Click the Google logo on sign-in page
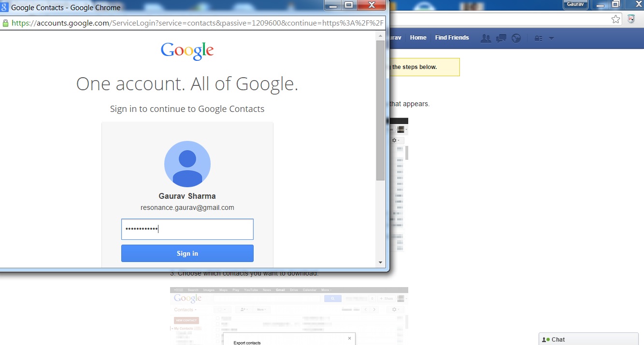This screenshot has width=644, height=345. click(187, 51)
